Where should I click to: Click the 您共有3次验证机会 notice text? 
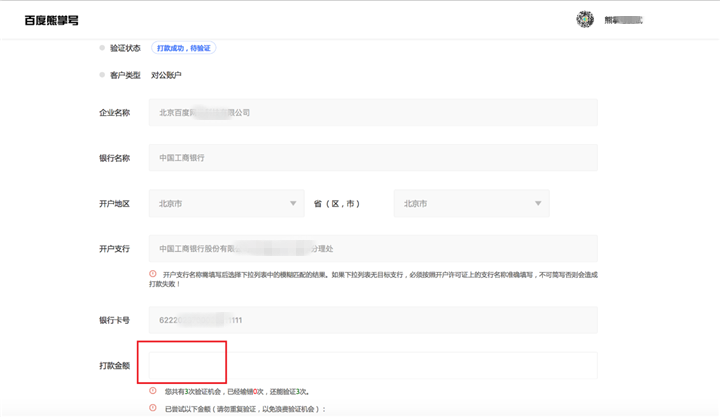click(237, 391)
